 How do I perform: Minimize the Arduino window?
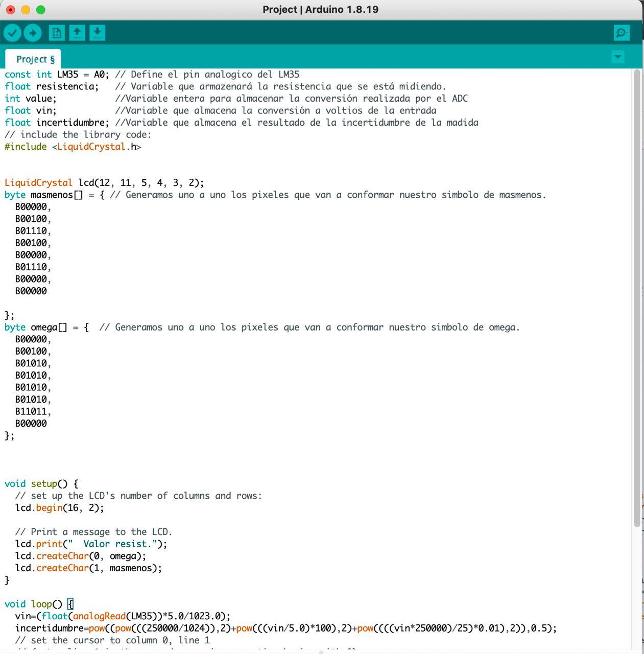pyautogui.click(x=26, y=10)
